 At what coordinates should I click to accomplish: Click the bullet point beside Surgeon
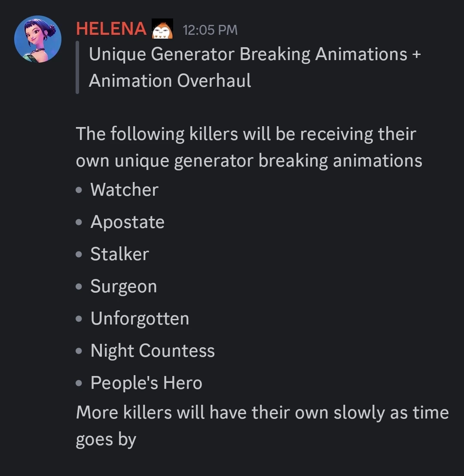[79, 287]
